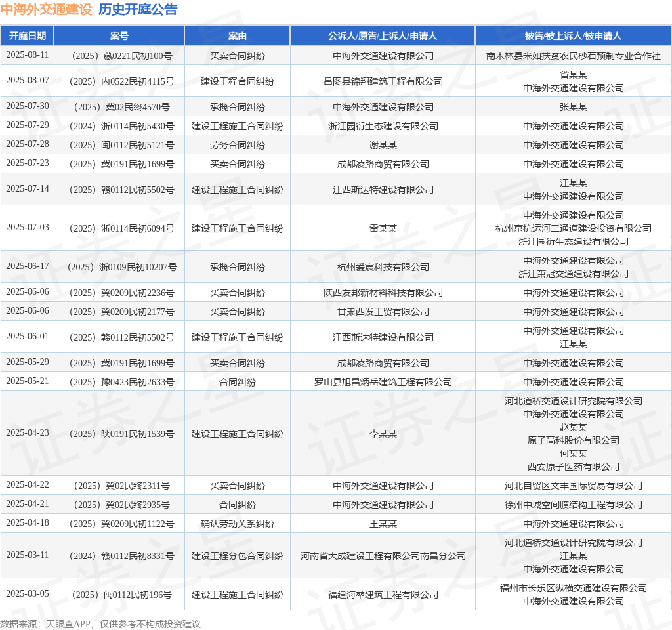Select the 开庭日期 column header
This screenshot has width=672, height=630.
[x=28, y=36]
